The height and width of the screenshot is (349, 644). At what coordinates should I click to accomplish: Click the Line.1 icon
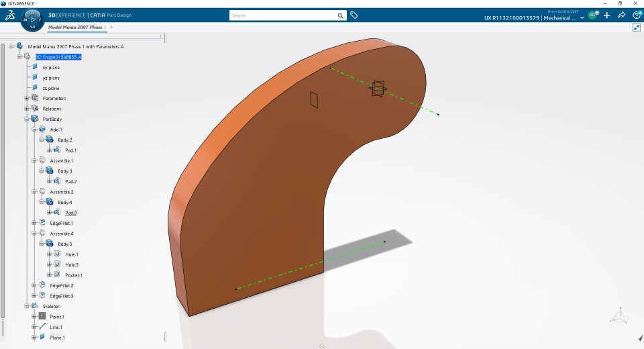(42, 326)
